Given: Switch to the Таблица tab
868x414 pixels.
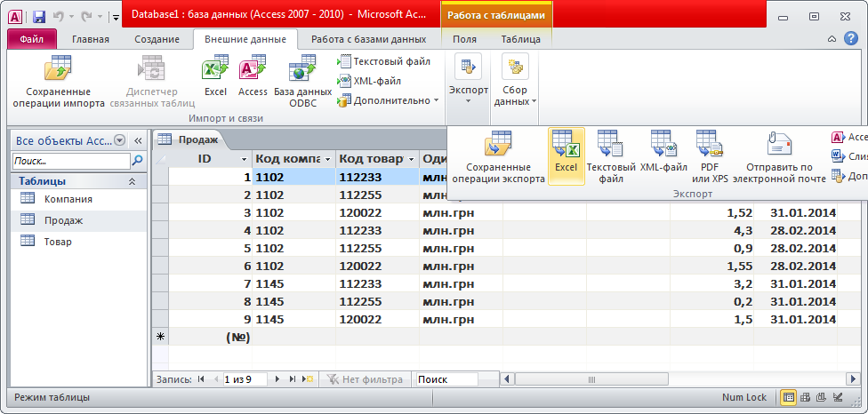Looking at the screenshot, I should [521, 39].
